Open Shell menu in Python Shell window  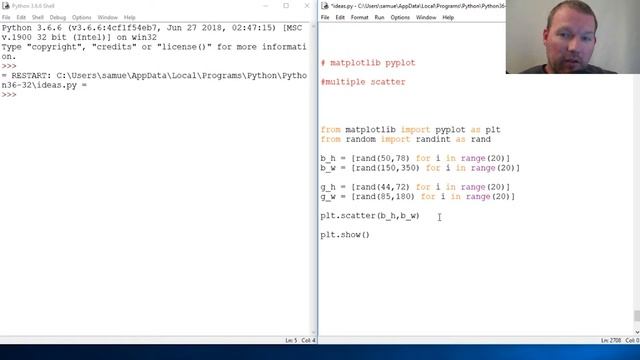(38, 18)
